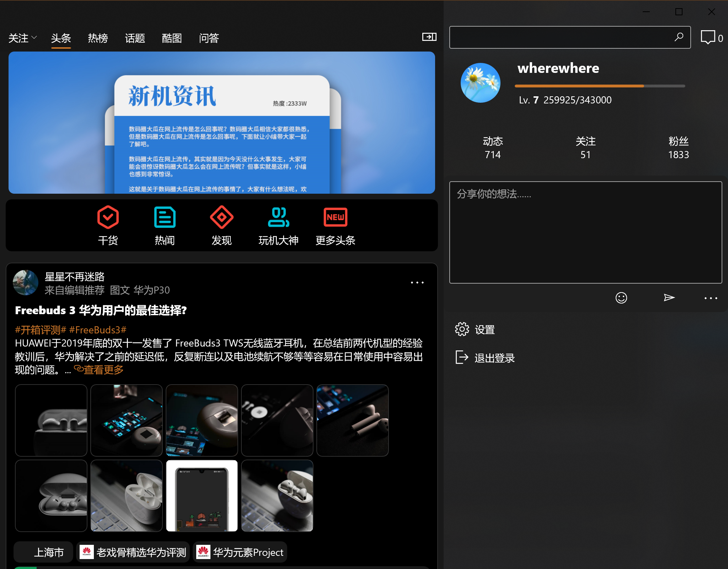Screen dimensions: 728x569
Task: Expand the 关注 dropdown chevron
Action: point(34,38)
